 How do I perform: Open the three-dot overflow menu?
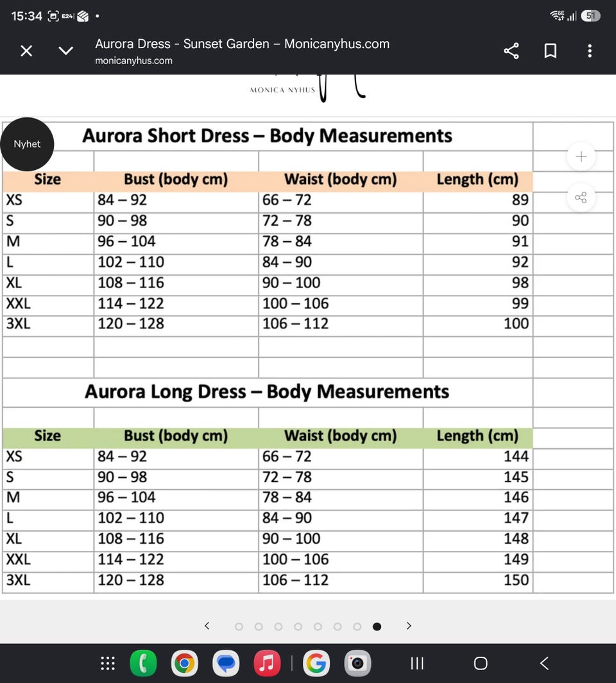click(x=590, y=51)
